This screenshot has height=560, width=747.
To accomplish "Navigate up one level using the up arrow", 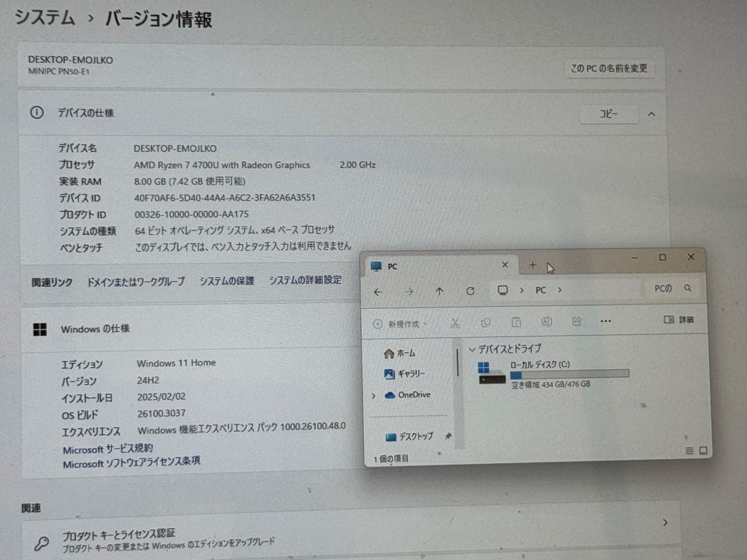I will coord(439,291).
